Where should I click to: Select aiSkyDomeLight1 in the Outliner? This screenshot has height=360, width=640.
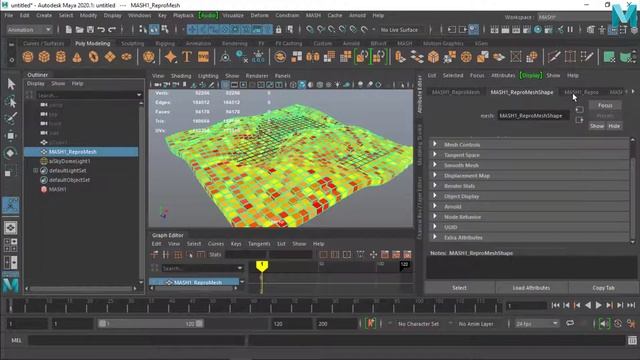(x=69, y=161)
